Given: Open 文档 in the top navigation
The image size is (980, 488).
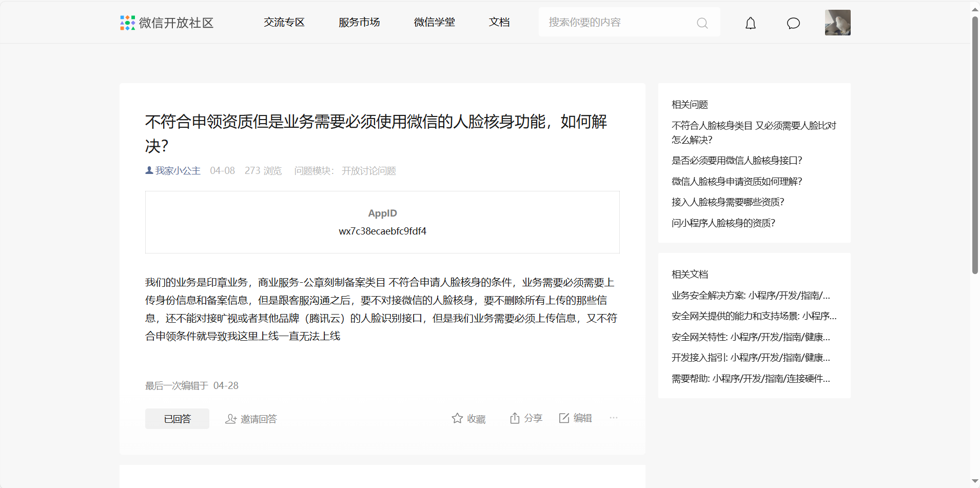Looking at the screenshot, I should click(499, 22).
